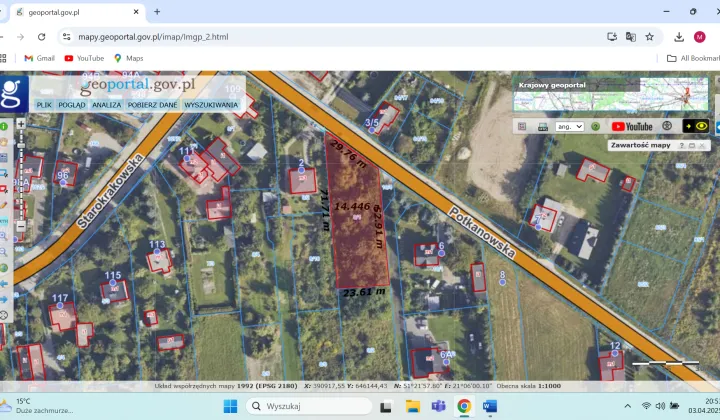Open the YouTube channel icon in map toolbar
This screenshot has height=420, width=720.
(632, 127)
